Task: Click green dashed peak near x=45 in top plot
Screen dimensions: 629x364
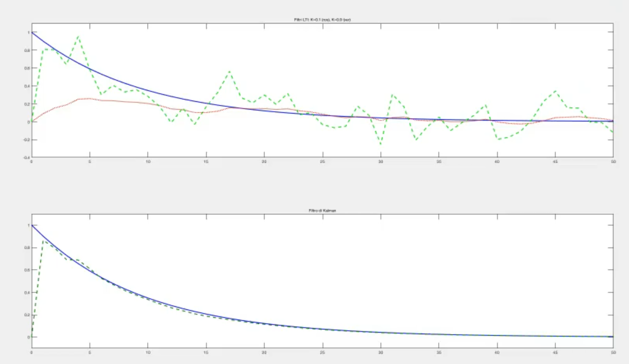Action: [x=555, y=91]
